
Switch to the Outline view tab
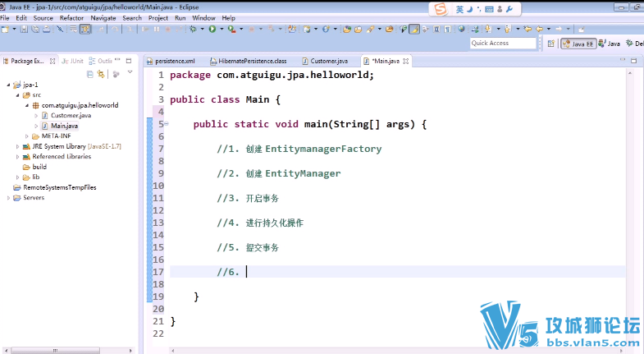point(101,61)
